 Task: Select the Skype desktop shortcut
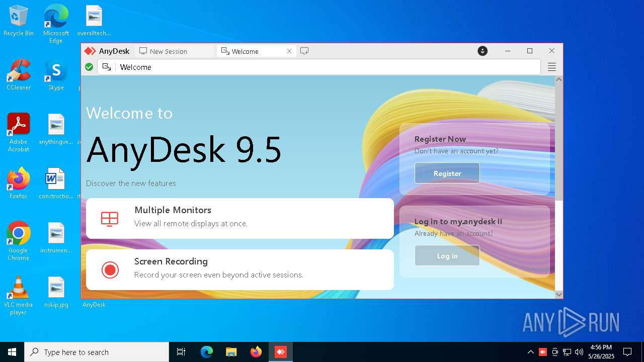point(56,75)
